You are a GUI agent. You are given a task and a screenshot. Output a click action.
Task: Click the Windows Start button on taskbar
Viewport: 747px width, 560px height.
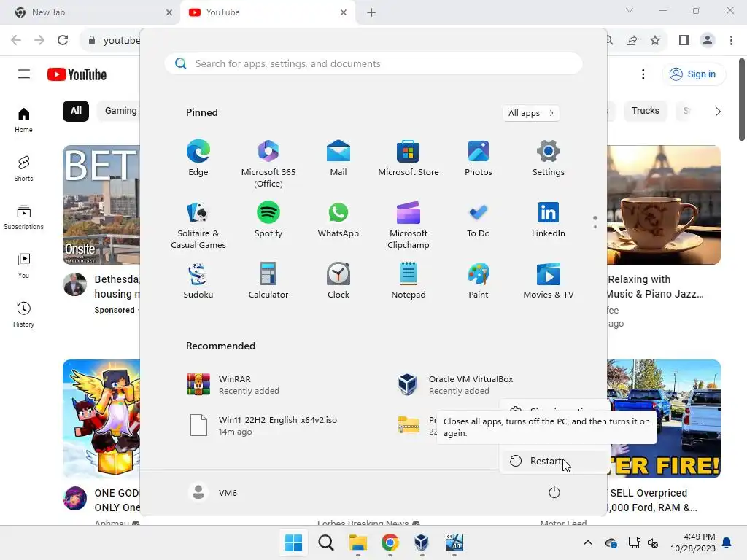pos(293,542)
